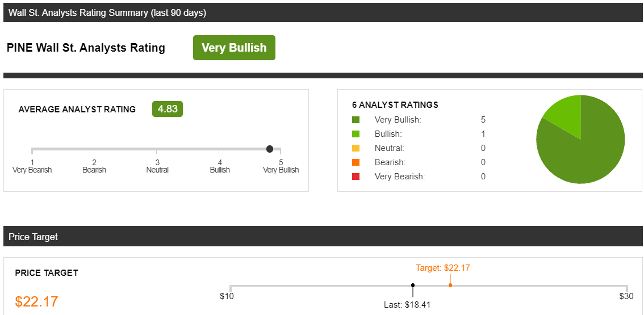Click the dark green Very Bullish legend swatch

[356, 120]
